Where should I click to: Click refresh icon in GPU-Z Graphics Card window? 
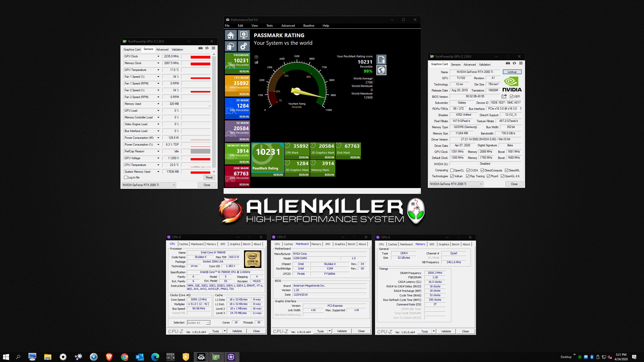pyautogui.click(x=514, y=63)
